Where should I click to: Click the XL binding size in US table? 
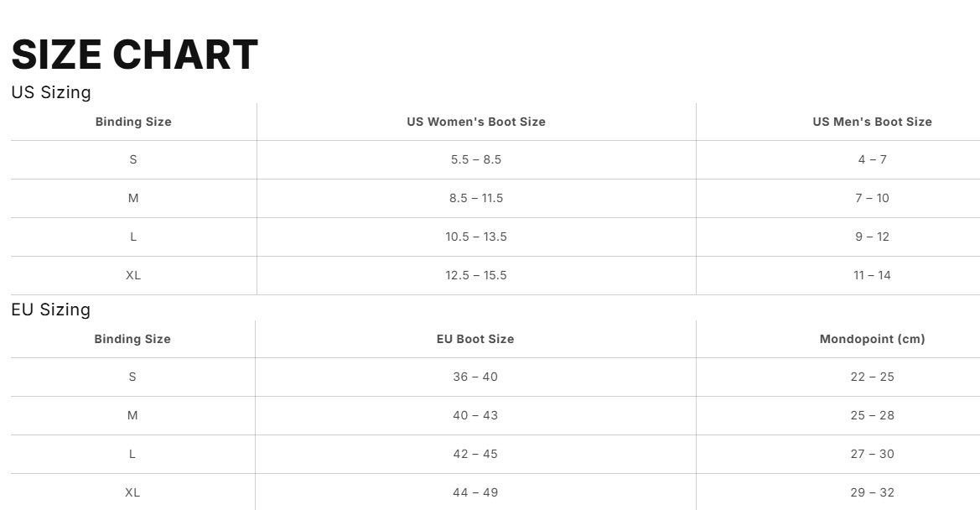coord(133,275)
